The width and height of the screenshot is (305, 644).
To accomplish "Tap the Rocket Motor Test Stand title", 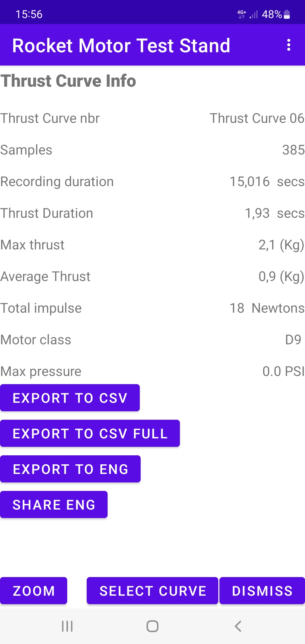I will pos(121,45).
